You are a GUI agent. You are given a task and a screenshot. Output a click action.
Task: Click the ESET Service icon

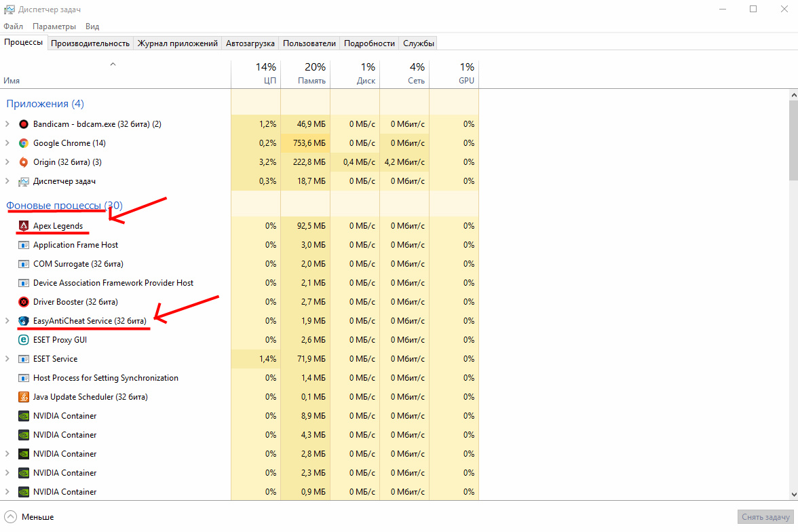[x=23, y=359]
